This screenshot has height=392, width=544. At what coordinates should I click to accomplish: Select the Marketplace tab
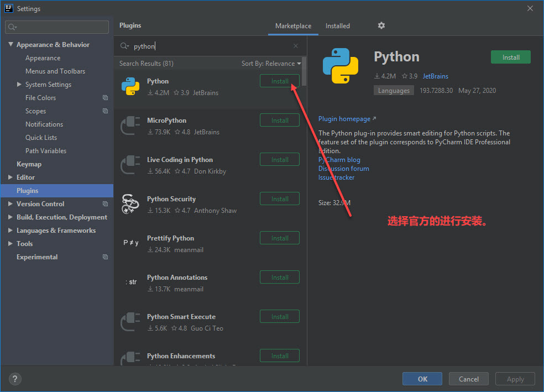coord(293,25)
